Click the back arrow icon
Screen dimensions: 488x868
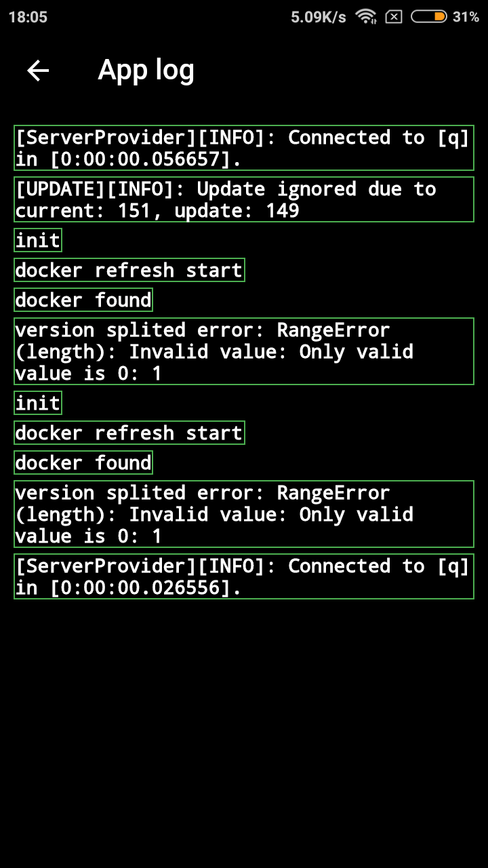point(37,68)
